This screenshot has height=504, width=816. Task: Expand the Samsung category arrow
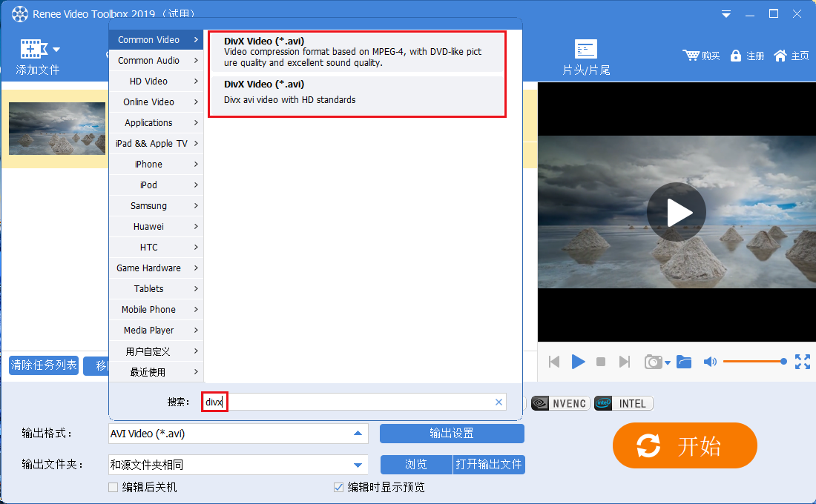click(196, 206)
